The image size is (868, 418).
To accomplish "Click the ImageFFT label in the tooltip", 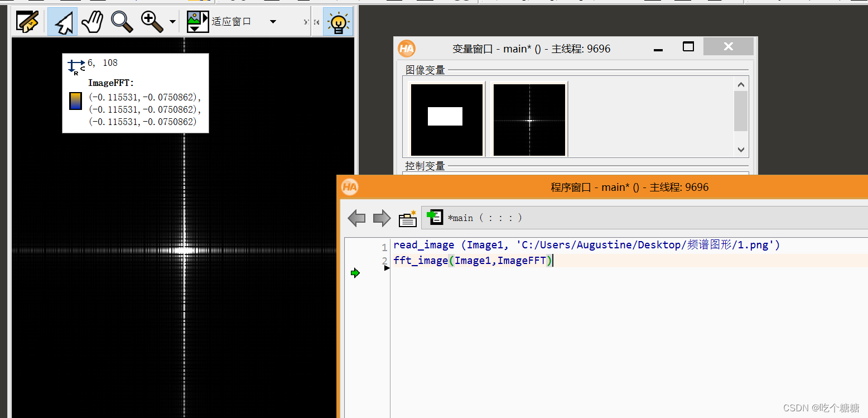I will (111, 83).
